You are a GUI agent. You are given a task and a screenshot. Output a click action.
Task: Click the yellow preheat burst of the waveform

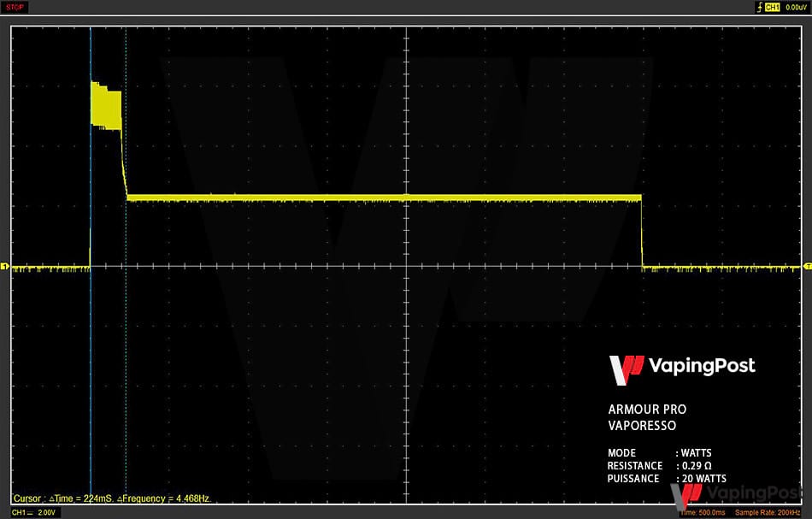(106, 105)
